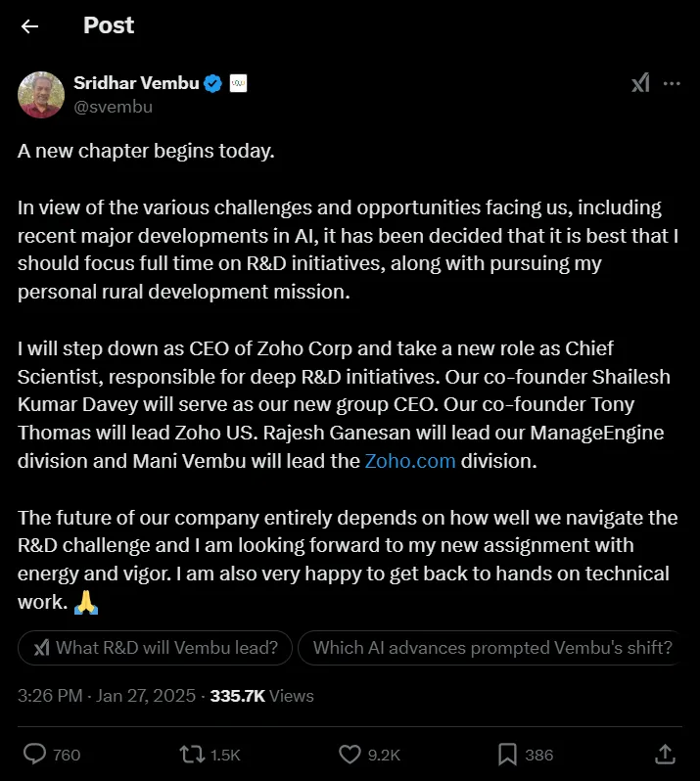Open the 3:26 PM Jan 27, 2025 timestamp
The width and height of the screenshot is (700, 781).
tap(107, 696)
